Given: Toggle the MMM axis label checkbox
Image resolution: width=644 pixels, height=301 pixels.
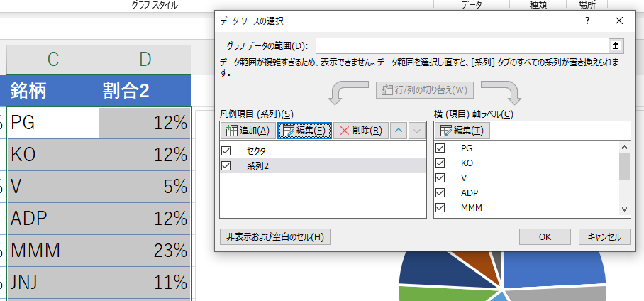Looking at the screenshot, I should point(440,208).
